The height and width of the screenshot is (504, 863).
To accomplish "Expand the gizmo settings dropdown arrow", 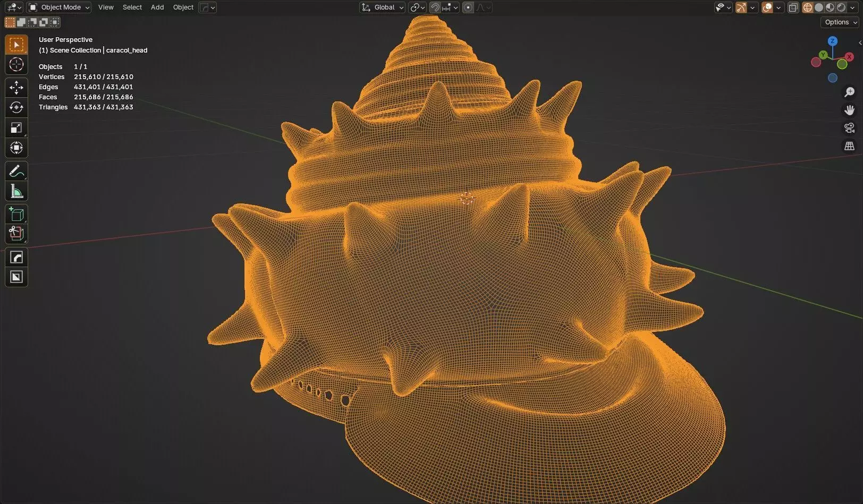I will (x=752, y=7).
